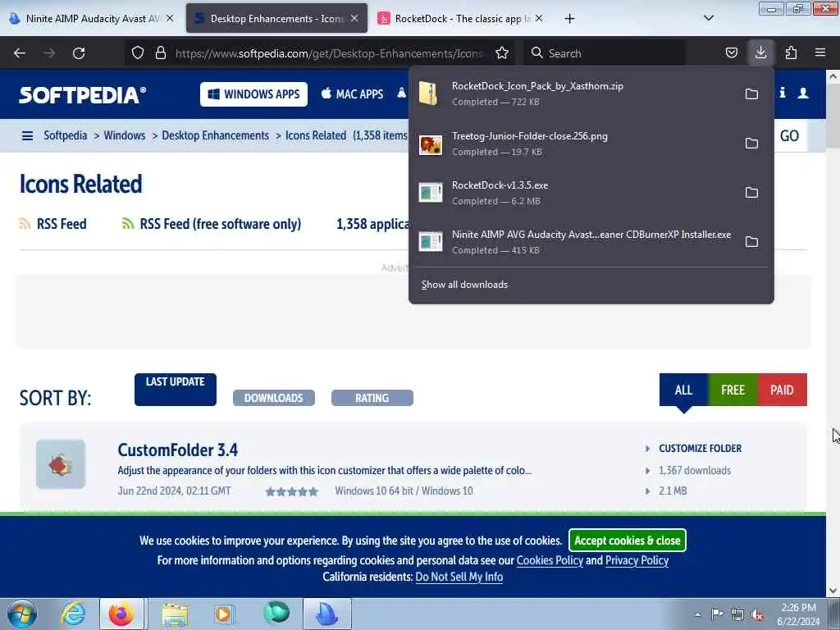The height and width of the screenshot is (630, 840).
Task: Filter to FREE applications
Action: 733,390
